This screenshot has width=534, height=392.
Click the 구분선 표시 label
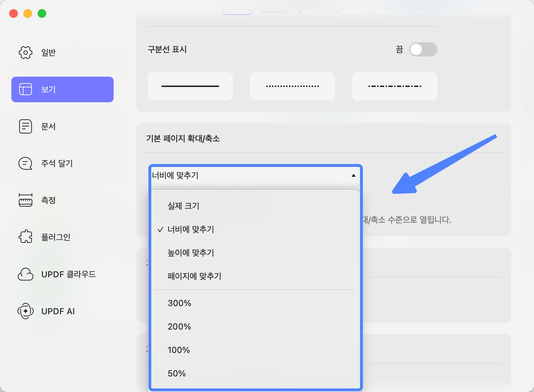tap(167, 49)
